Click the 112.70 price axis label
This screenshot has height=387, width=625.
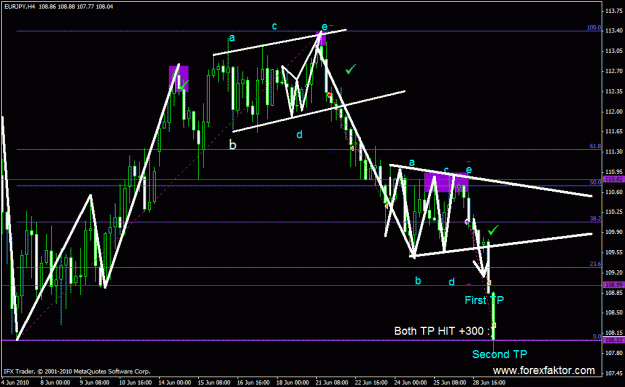tap(614, 71)
